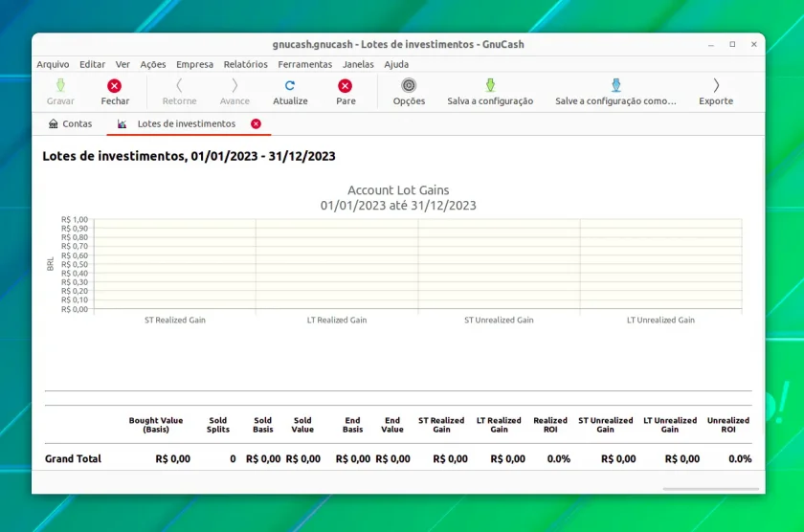Maximize the GnuCash window
The height and width of the screenshot is (532, 804).
[732, 45]
